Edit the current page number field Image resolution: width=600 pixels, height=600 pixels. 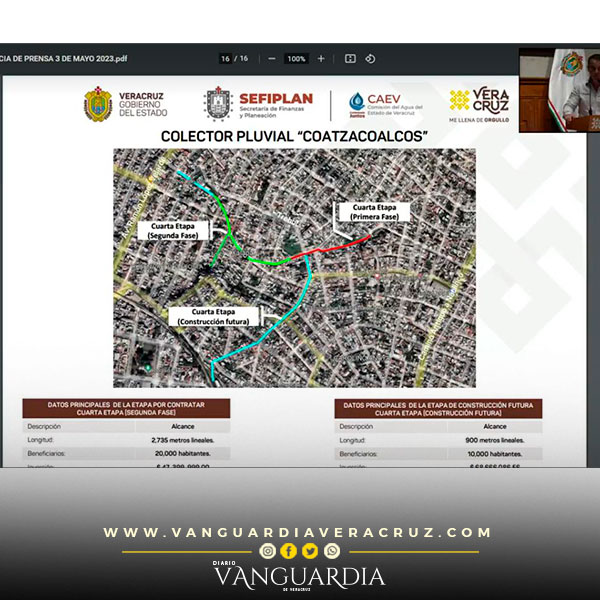[x=225, y=59]
